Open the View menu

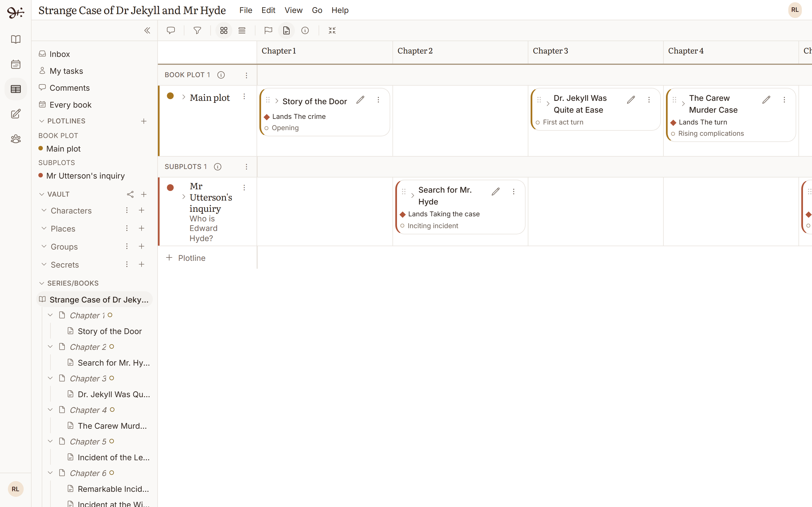(x=293, y=10)
